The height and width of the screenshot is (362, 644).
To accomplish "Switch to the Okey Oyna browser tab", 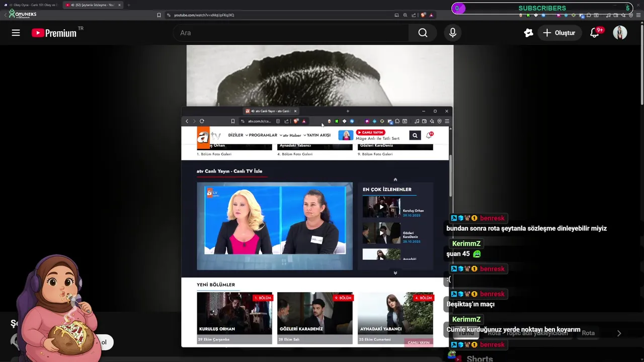I will click(33, 5).
